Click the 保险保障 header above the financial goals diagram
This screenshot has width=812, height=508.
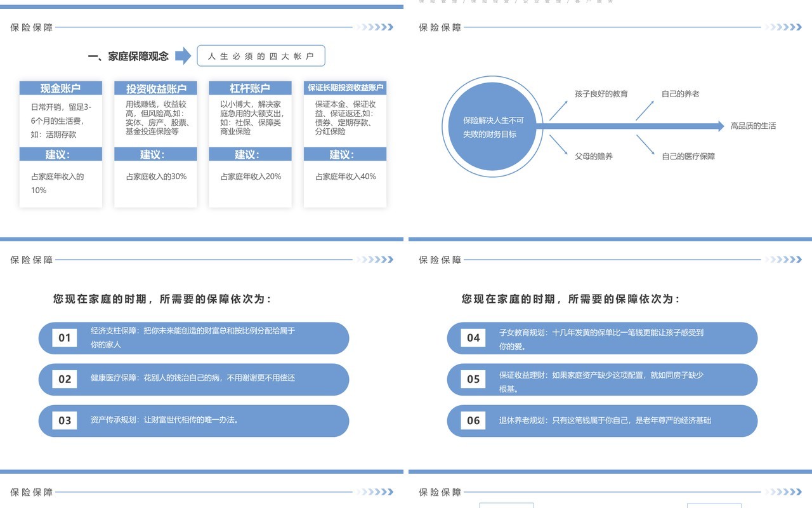(x=440, y=27)
